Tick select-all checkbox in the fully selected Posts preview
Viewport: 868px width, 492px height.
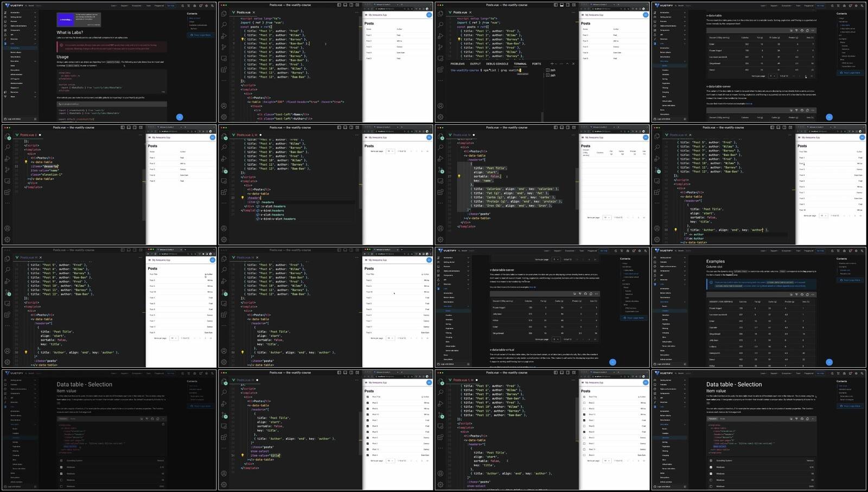coord(367,397)
